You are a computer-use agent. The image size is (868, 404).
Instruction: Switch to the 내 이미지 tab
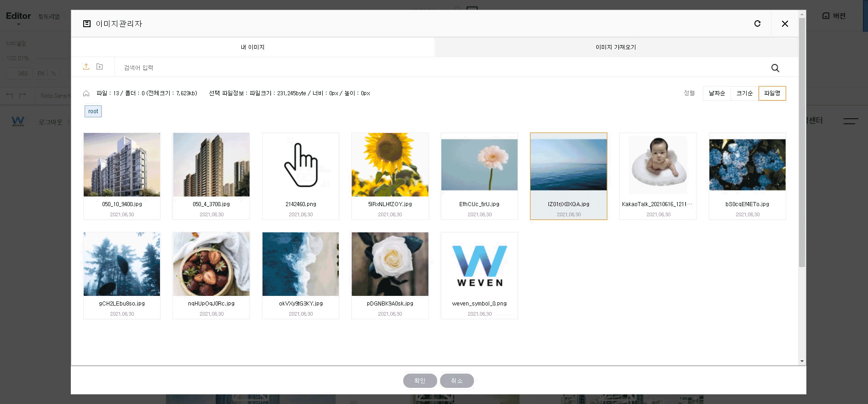(x=253, y=47)
